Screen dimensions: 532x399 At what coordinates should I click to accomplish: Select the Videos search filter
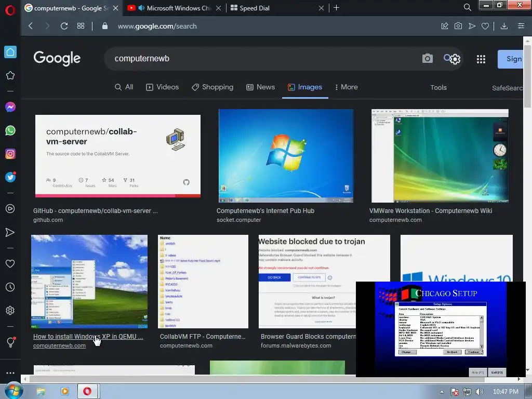[x=162, y=87]
